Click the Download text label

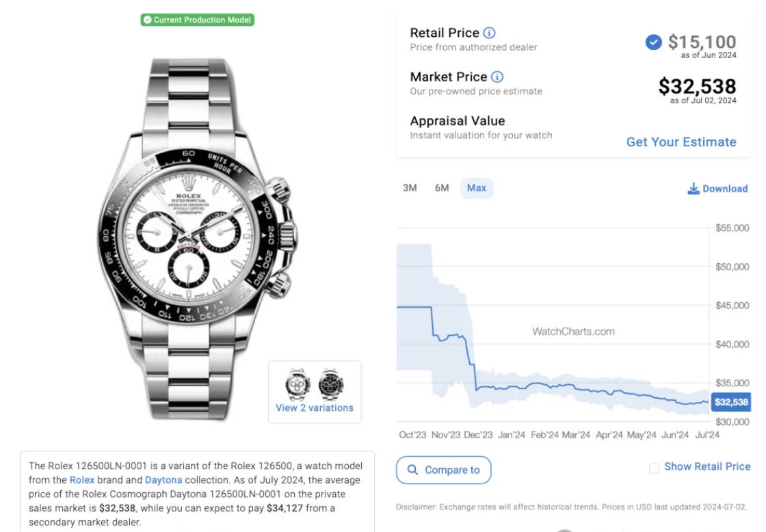[725, 189]
